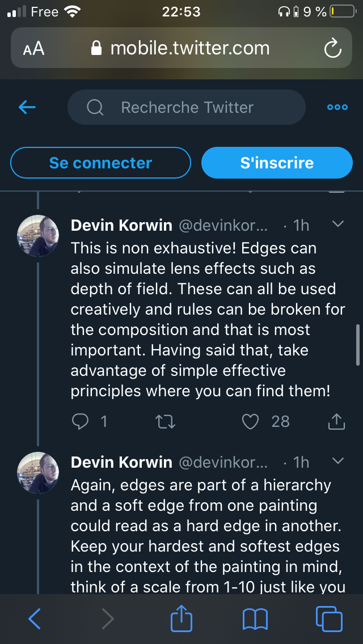Image resolution: width=363 pixels, height=644 pixels.
Task: Reply to the 'non exhaustive' tweet
Action: pyautogui.click(x=82, y=421)
